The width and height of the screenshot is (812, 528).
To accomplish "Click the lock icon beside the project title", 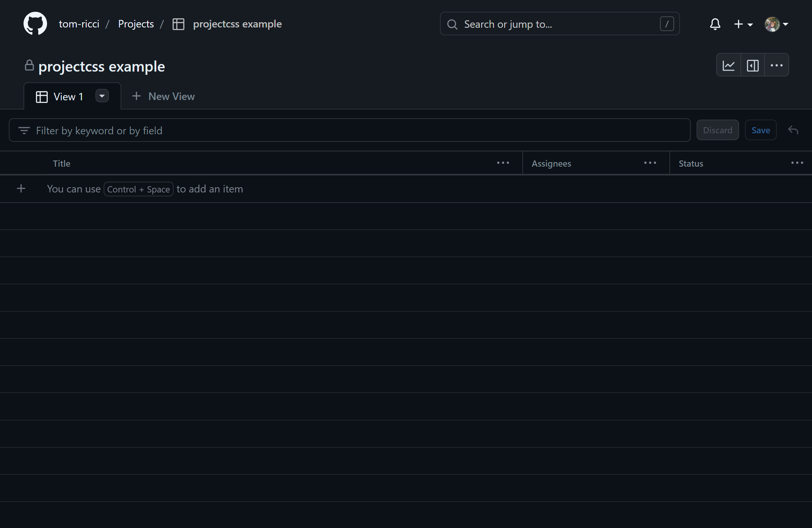I will (x=29, y=65).
